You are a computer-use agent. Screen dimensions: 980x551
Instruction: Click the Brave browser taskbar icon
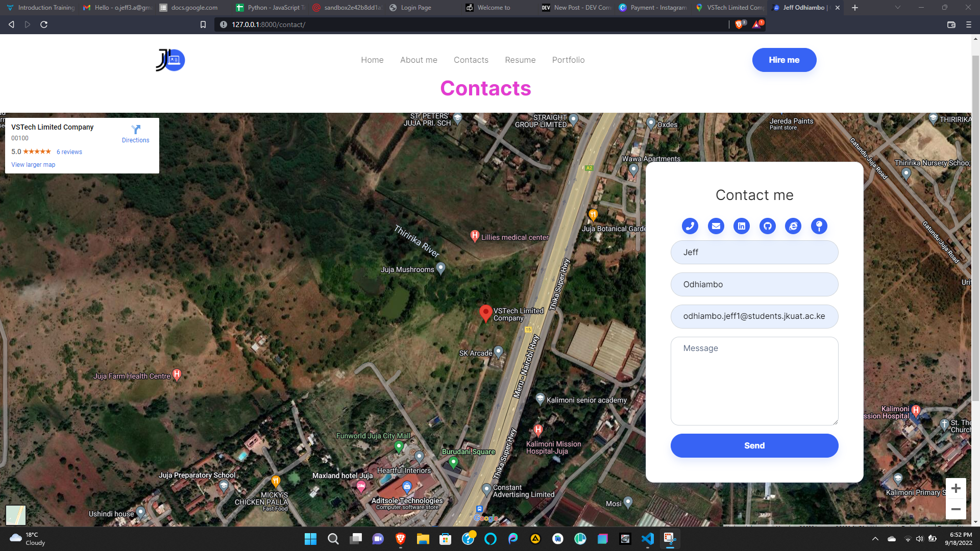pos(400,539)
